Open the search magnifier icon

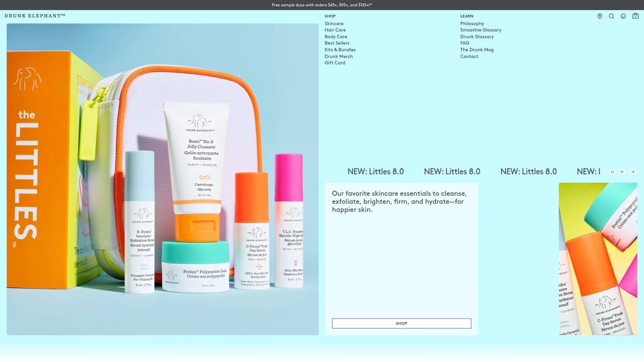[x=611, y=16]
